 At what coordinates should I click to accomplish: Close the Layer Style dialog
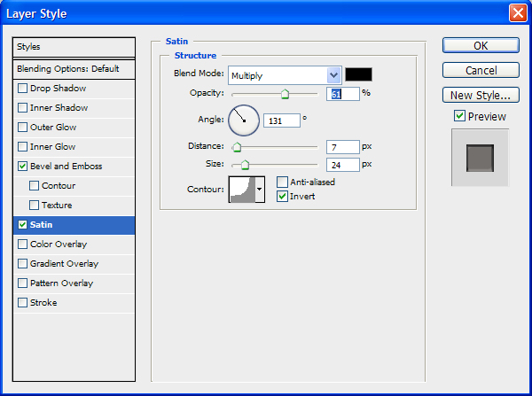click(x=517, y=13)
